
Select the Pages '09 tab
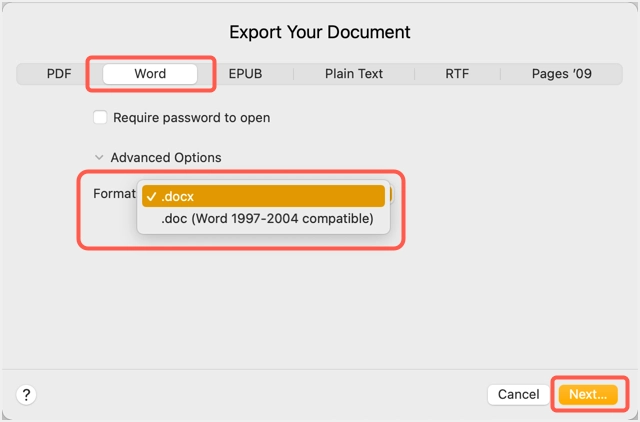point(562,74)
